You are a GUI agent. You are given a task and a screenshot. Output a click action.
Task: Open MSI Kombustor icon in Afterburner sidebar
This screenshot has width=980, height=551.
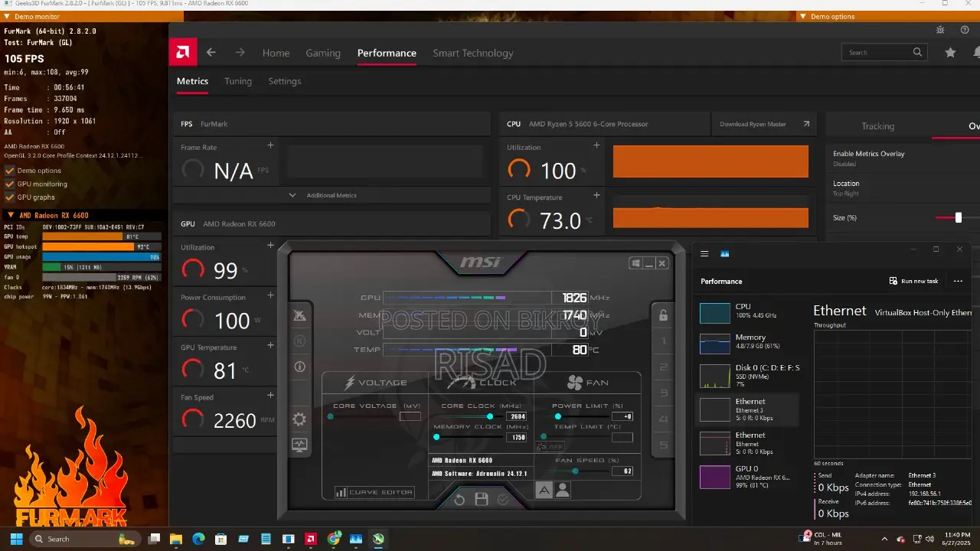coord(299,341)
